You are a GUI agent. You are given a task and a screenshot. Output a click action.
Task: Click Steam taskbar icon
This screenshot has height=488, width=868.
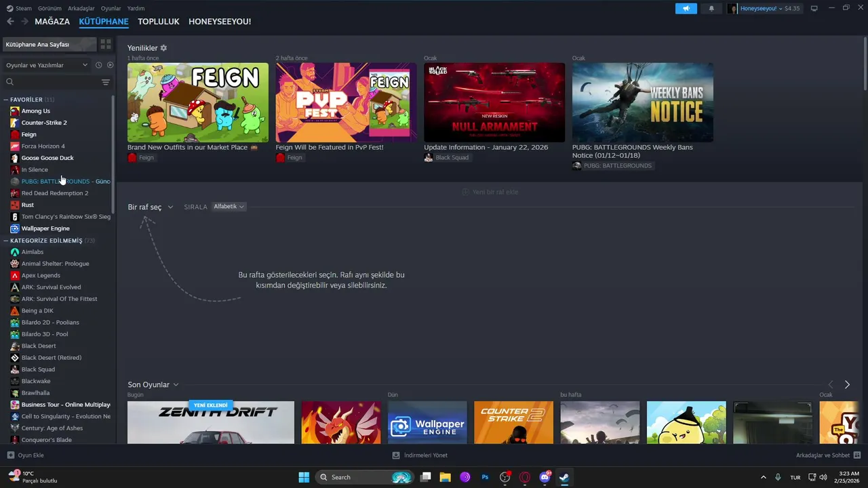point(564,477)
